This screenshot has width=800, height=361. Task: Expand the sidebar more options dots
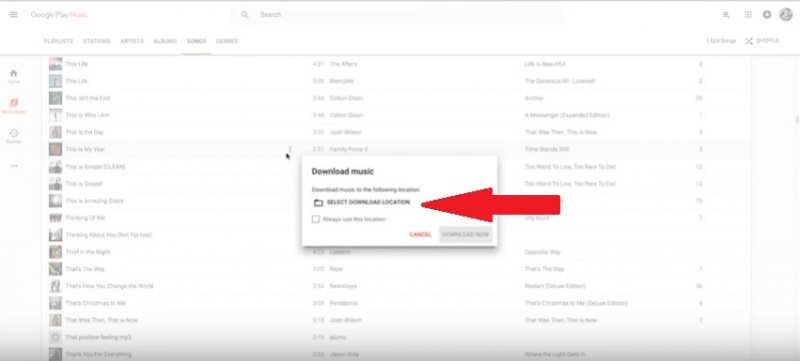pyautogui.click(x=14, y=166)
